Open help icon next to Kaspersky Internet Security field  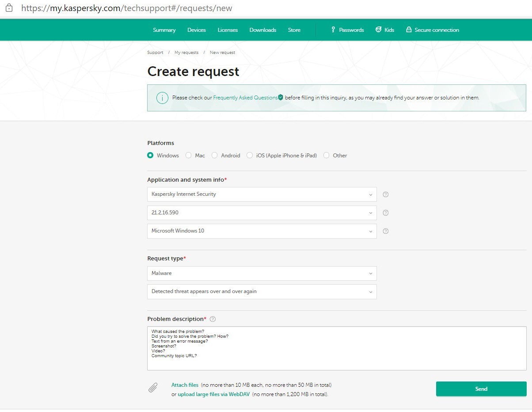pos(385,194)
